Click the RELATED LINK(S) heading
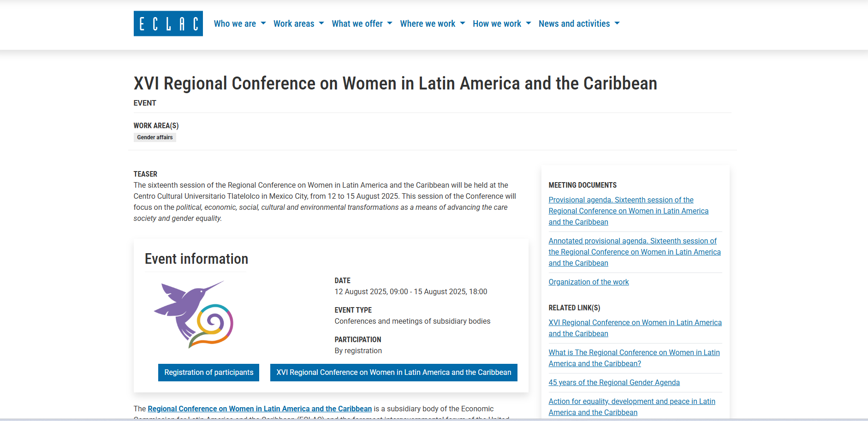This screenshot has width=868, height=421. coord(574,308)
